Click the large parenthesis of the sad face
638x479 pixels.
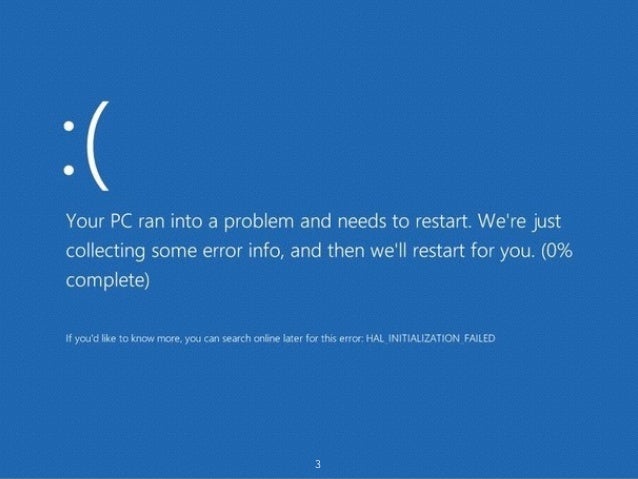point(98,146)
